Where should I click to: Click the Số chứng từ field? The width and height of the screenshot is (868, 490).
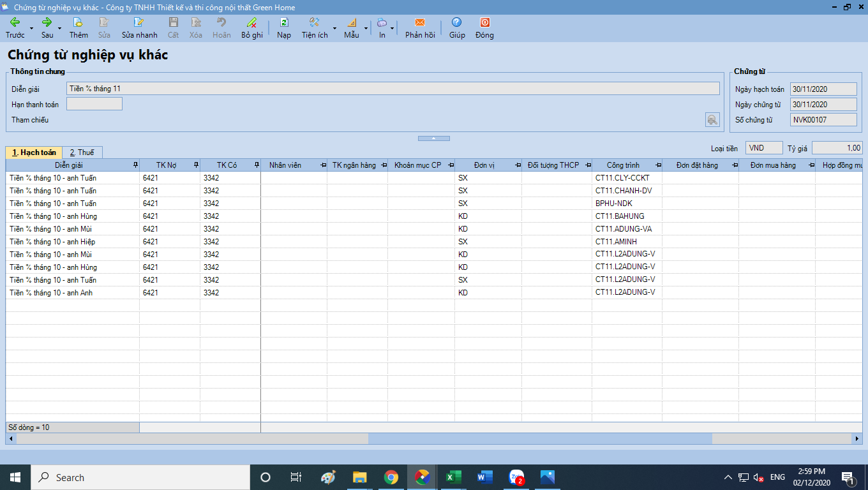823,119
